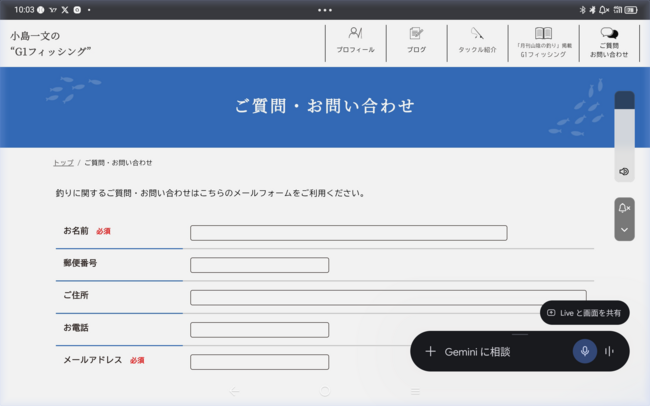Click the 小島一文の G1フィッシング site logo
This screenshot has width=650, height=406.
[50, 44]
